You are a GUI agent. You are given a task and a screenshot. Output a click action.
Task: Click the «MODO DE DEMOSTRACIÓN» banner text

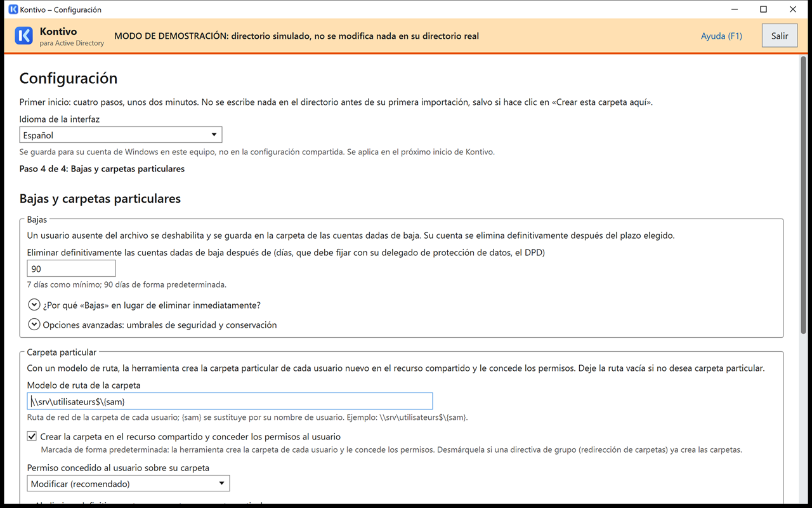point(296,36)
